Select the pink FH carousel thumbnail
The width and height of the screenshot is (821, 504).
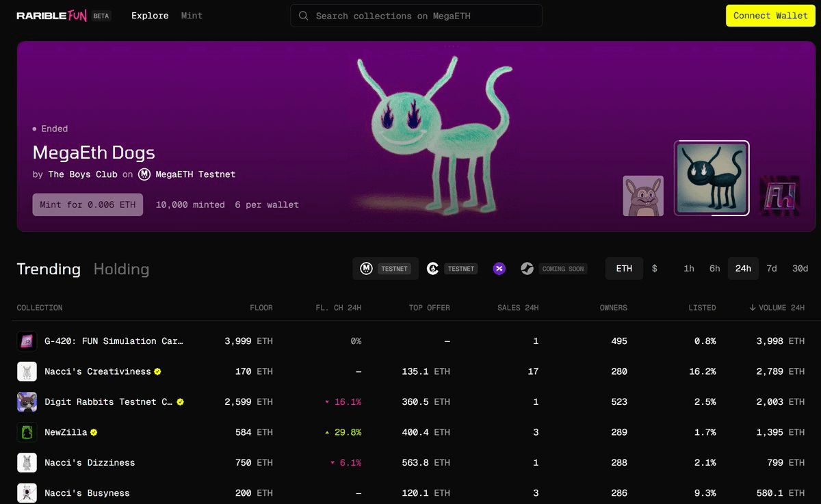pyautogui.click(x=780, y=196)
